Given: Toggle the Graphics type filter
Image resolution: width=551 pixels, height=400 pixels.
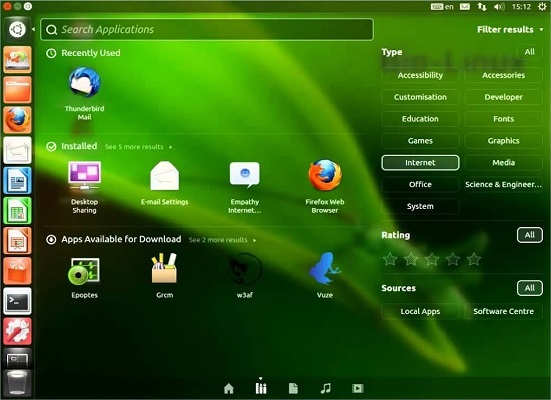Looking at the screenshot, I should click(504, 141).
